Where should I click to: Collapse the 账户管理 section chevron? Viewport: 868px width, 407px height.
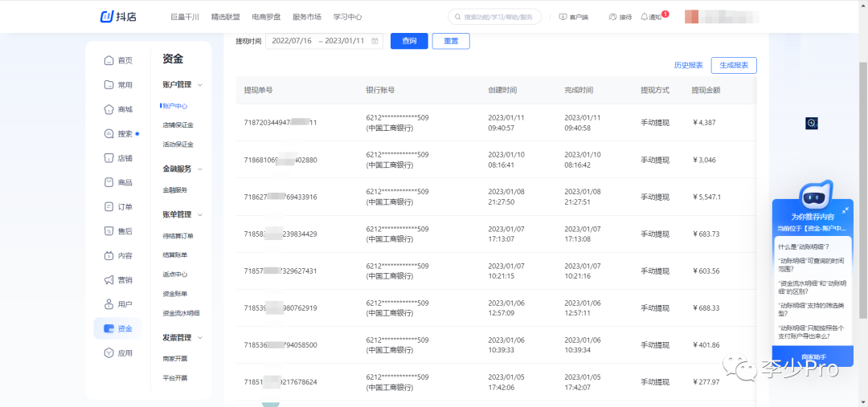[x=200, y=84]
